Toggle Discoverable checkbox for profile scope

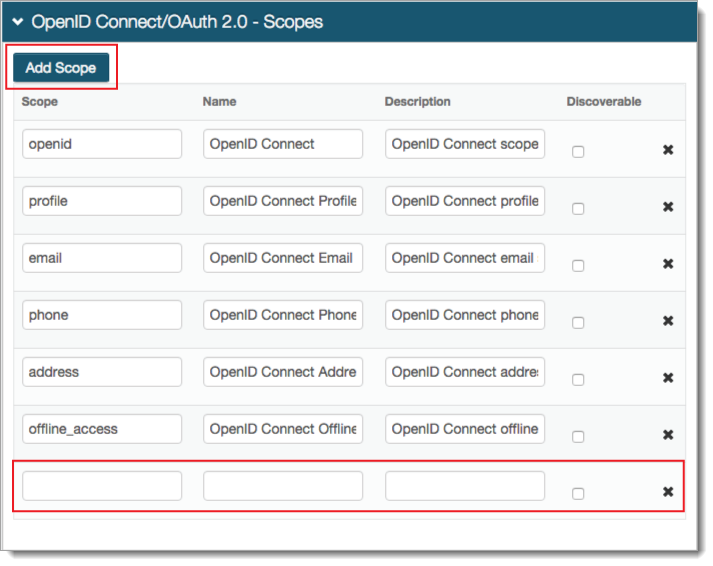pyautogui.click(x=578, y=209)
